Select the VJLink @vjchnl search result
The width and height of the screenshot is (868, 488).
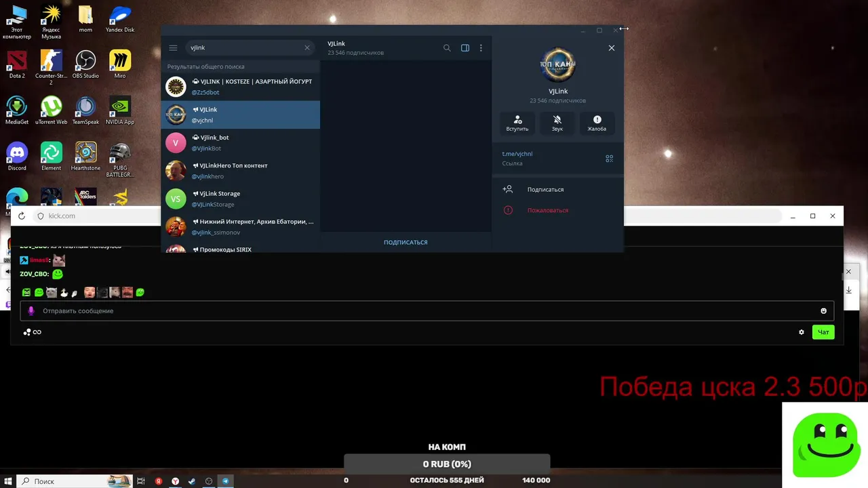pos(241,115)
